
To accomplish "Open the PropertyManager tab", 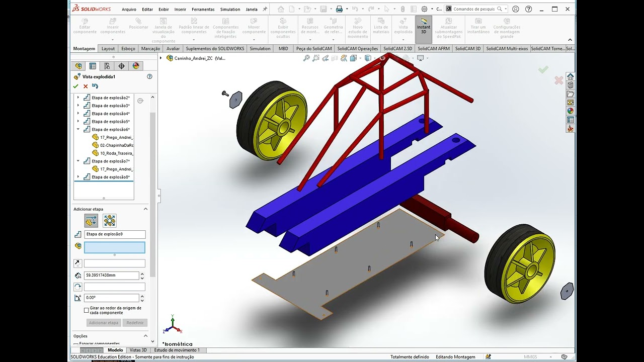I will point(93,66).
